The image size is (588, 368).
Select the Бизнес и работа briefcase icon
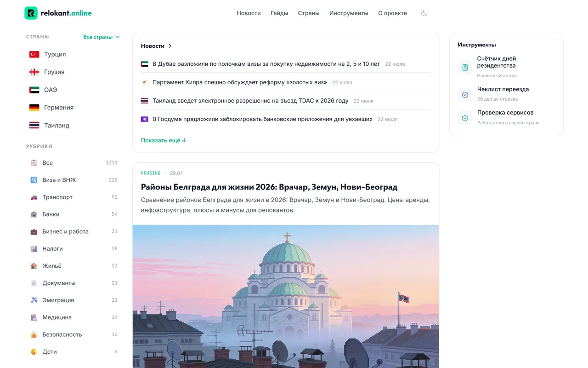(x=34, y=231)
